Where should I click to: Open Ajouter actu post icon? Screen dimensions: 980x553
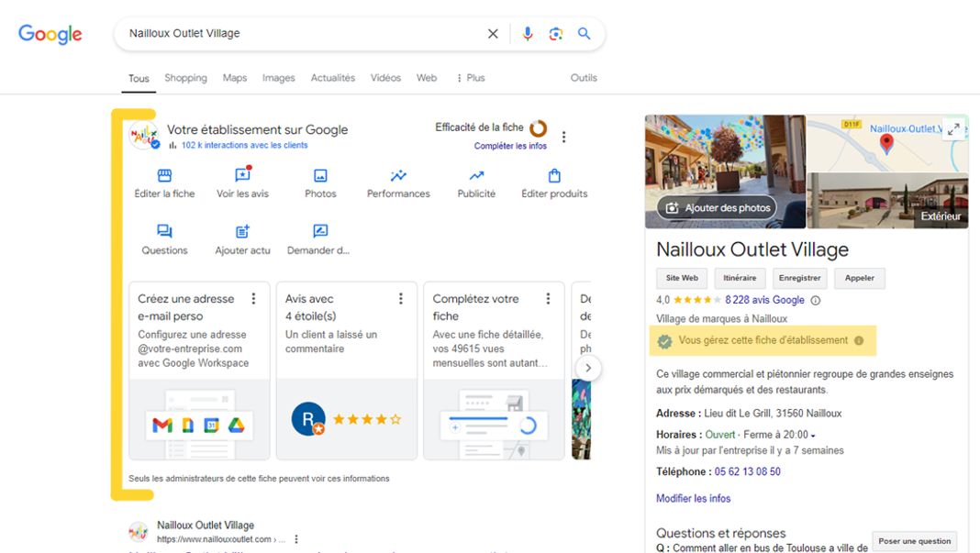(x=242, y=231)
